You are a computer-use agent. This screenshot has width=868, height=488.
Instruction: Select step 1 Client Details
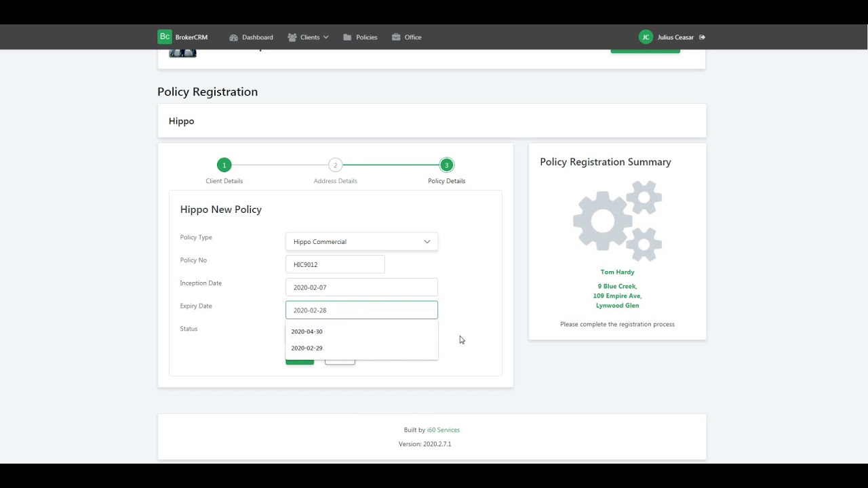224,165
